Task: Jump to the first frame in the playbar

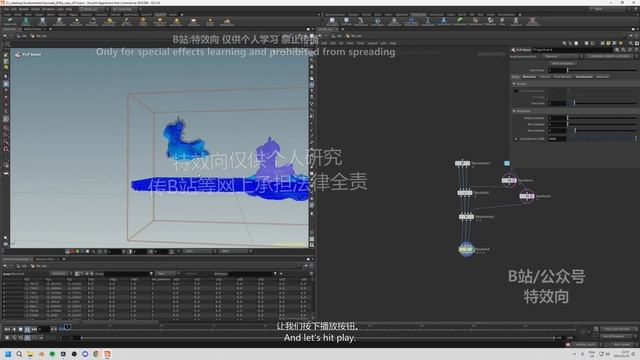Action: (7, 329)
